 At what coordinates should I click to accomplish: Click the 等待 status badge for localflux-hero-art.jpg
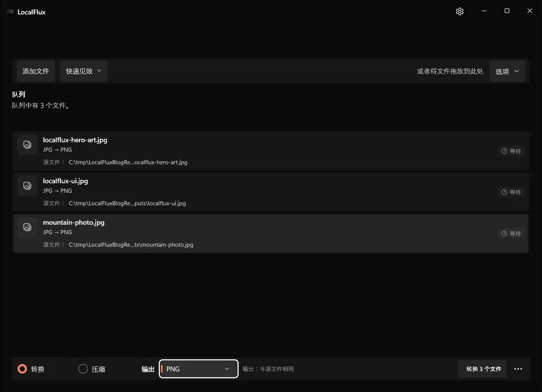(x=511, y=151)
